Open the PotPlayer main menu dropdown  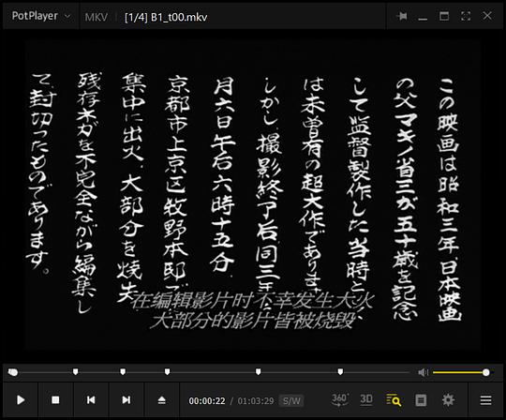pos(40,16)
